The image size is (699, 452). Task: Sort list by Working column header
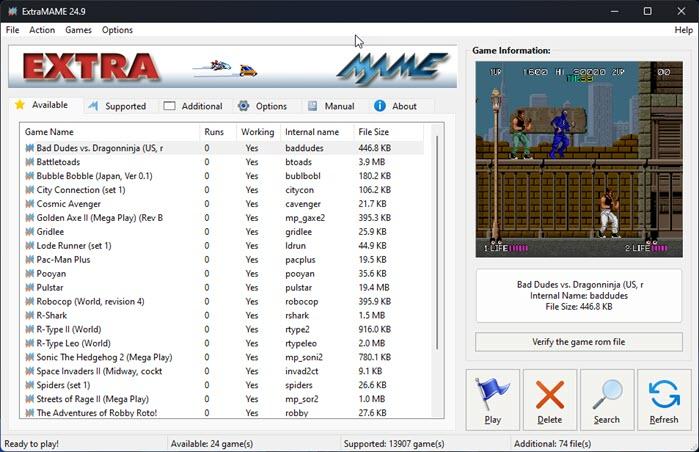(x=258, y=132)
